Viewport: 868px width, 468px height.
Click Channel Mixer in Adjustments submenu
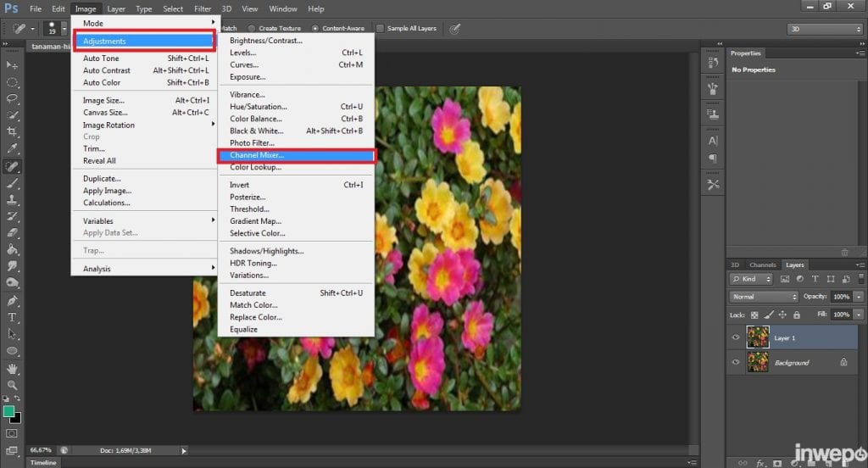(257, 155)
